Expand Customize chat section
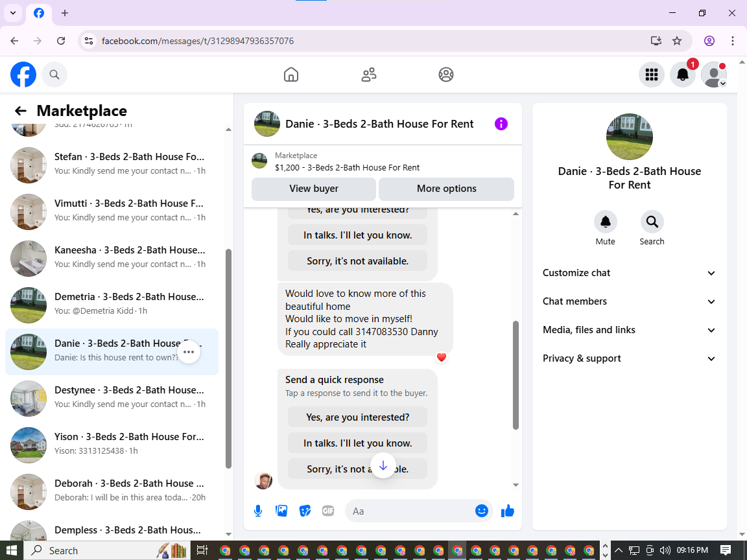 [629, 273]
